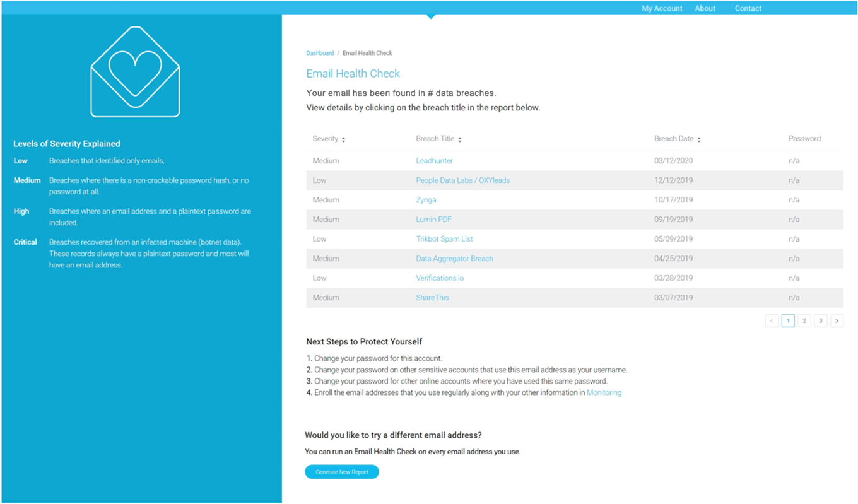
Task: Sort table by Breach Date arrows
Action: point(699,139)
